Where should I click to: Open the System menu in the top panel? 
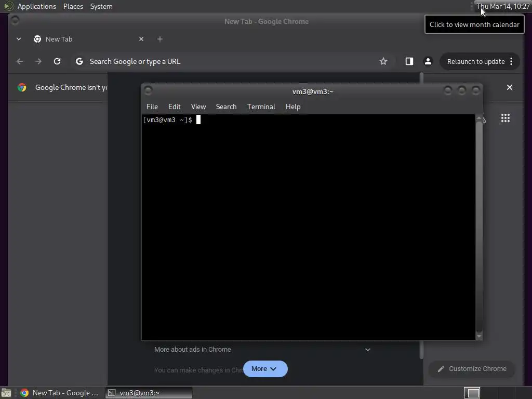pyautogui.click(x=101, y=6)
